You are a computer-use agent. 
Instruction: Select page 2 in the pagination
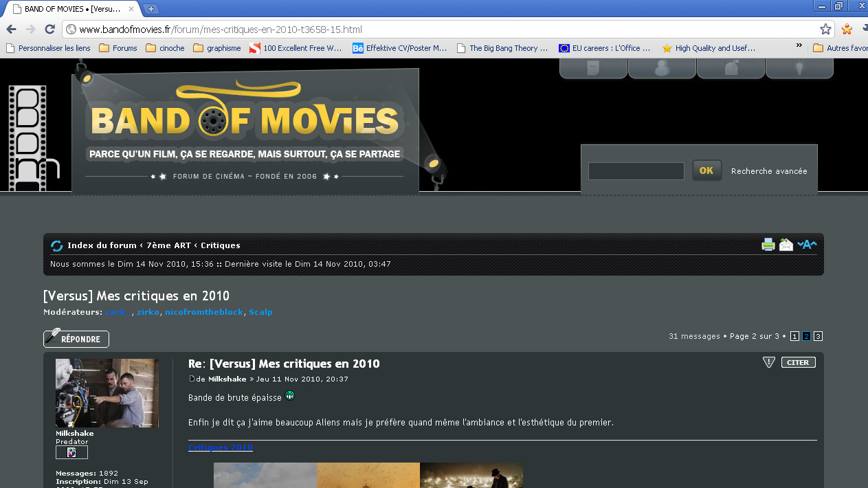[806, 336]
